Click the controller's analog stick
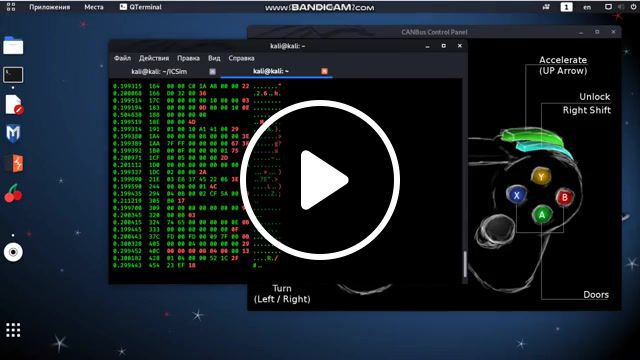The width and height of the screenshot is (640, 360). [x=496, y=230]
